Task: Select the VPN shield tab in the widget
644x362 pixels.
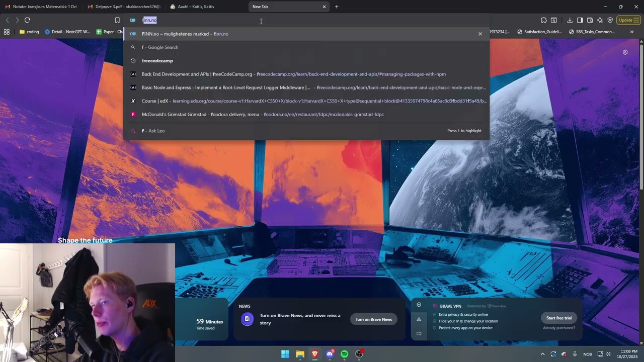Action: pos(419,305)
